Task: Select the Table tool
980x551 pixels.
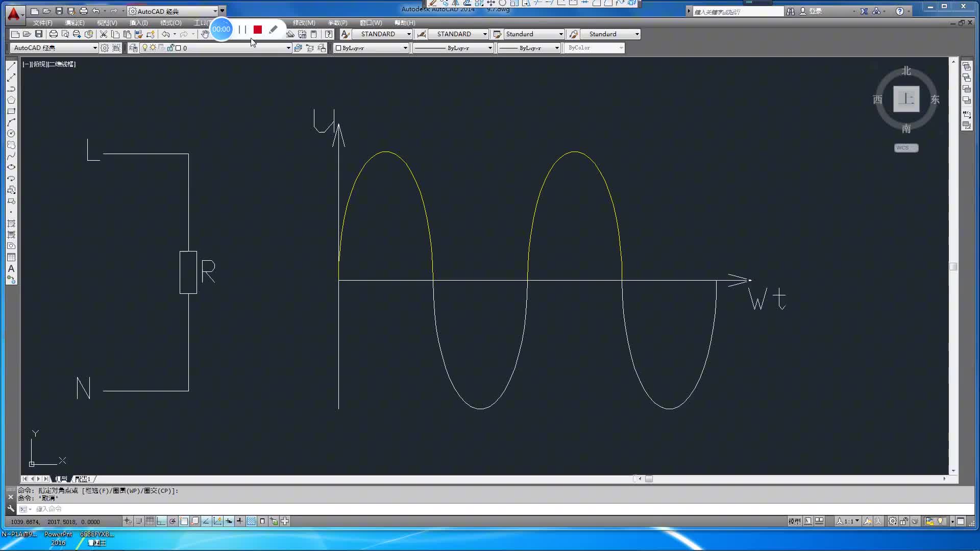Action: point(11,257)
